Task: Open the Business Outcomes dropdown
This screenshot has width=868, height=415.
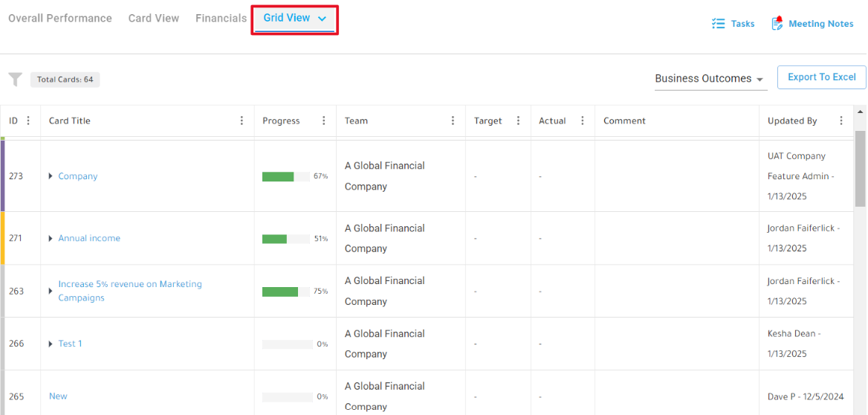Action: (x=710, y=79)
